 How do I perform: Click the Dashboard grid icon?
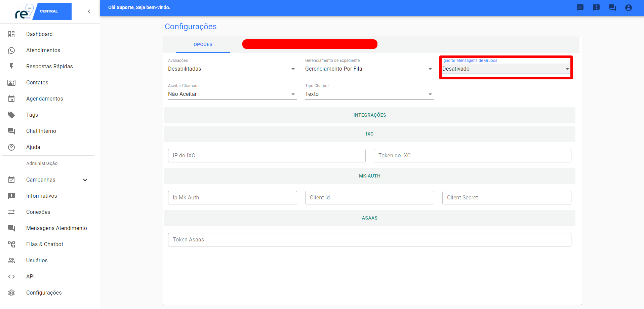pyautogui.click(x=11, y=34)
